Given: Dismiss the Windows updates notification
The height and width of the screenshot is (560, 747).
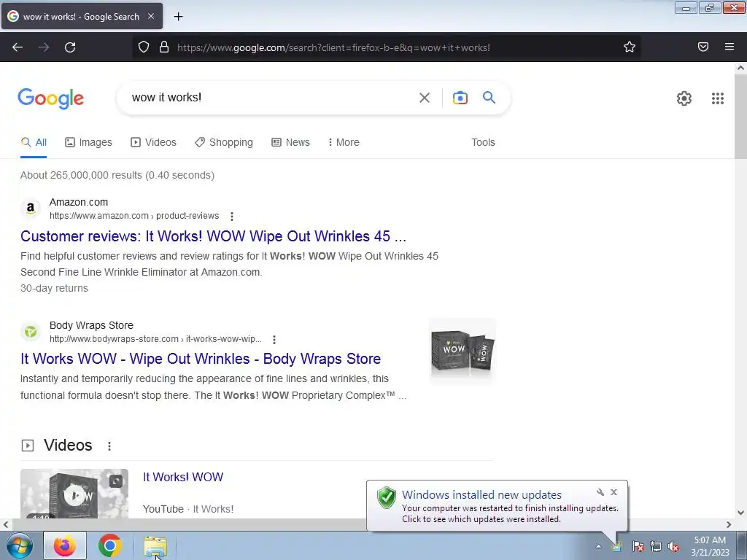Looking at the screenshot, I should pyautogui.click(x=614, y=492).
